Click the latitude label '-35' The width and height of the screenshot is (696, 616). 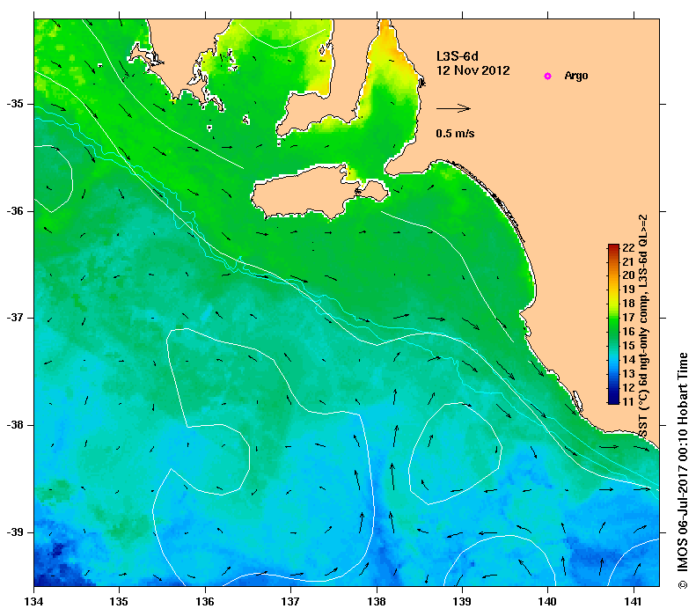point(15,104)
